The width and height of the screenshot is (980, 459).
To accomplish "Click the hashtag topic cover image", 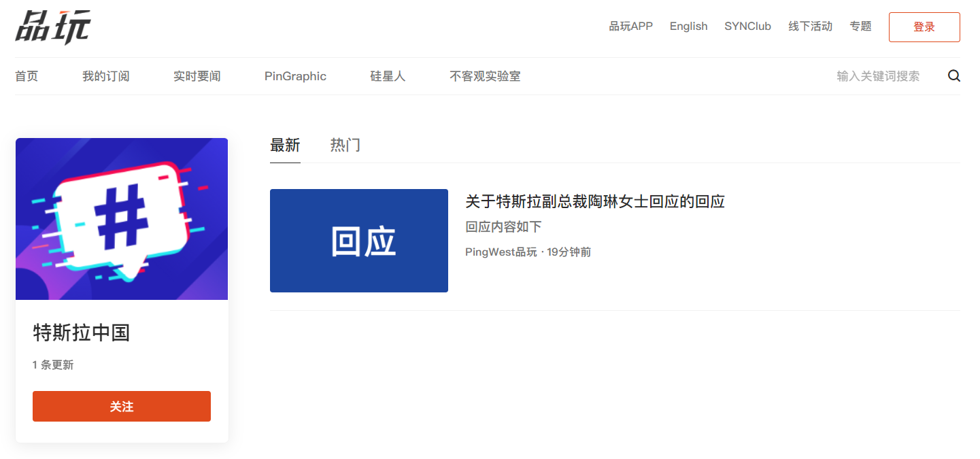I will point(122,219).
